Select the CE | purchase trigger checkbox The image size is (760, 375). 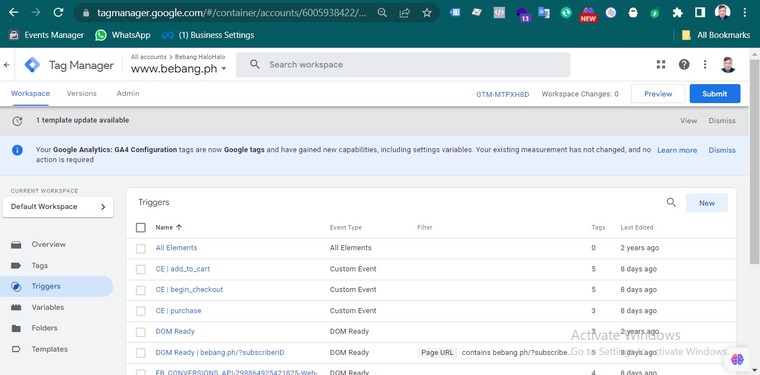coord(141,311)
